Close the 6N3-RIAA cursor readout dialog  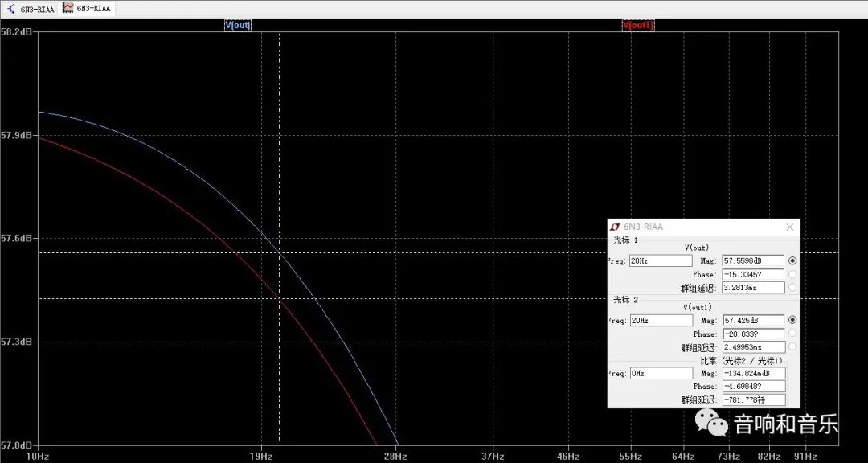[789, 227]
